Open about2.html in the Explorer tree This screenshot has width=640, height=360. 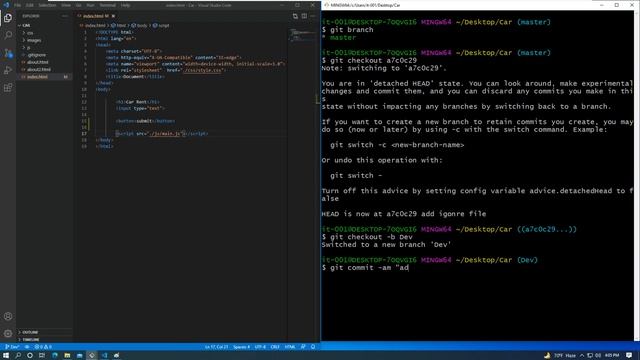(44, 69)
